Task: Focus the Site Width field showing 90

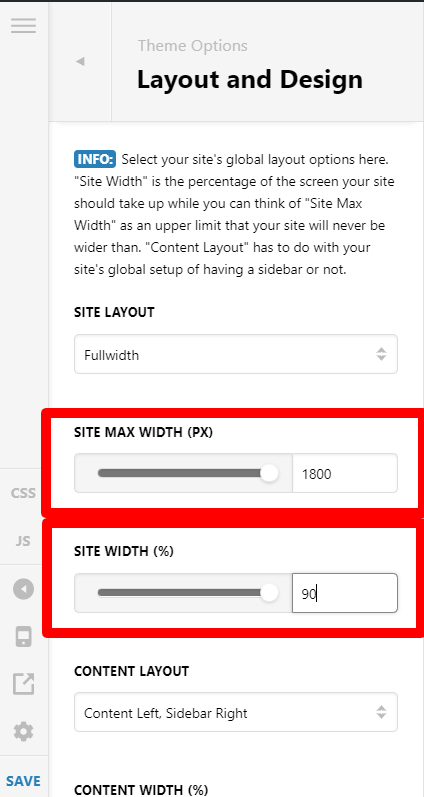Action: tap(345, 593)
